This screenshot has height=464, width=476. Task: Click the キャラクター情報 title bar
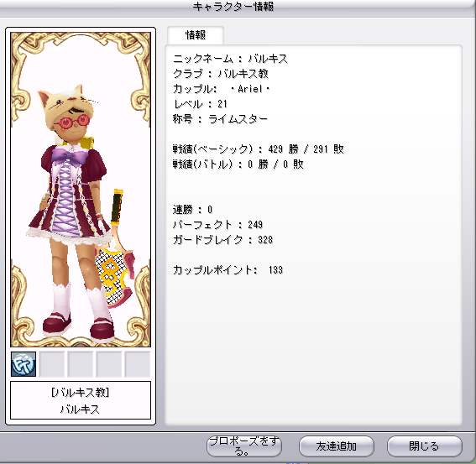(x=233, y=7)
